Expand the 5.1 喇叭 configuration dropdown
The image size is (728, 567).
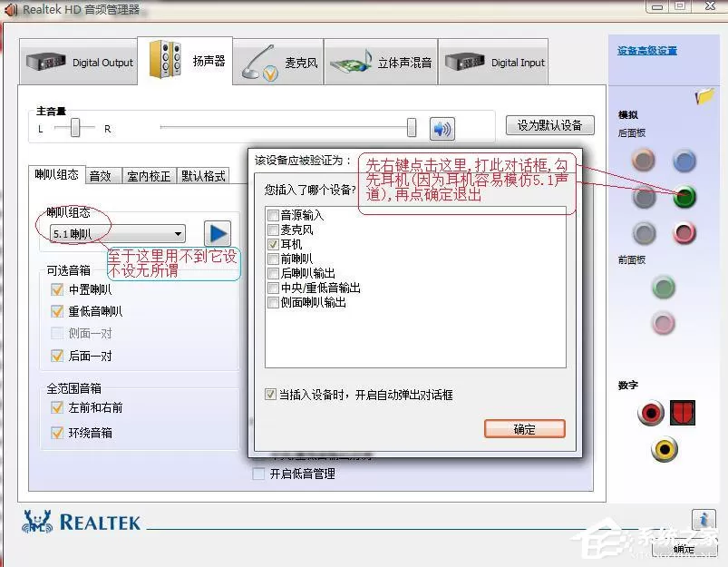click(x=118, y=233)
